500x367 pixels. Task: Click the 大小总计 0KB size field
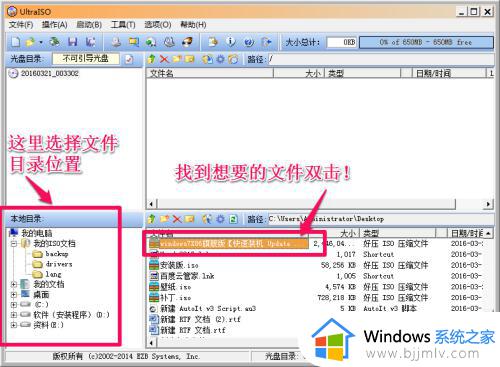[x=341, y=42]
